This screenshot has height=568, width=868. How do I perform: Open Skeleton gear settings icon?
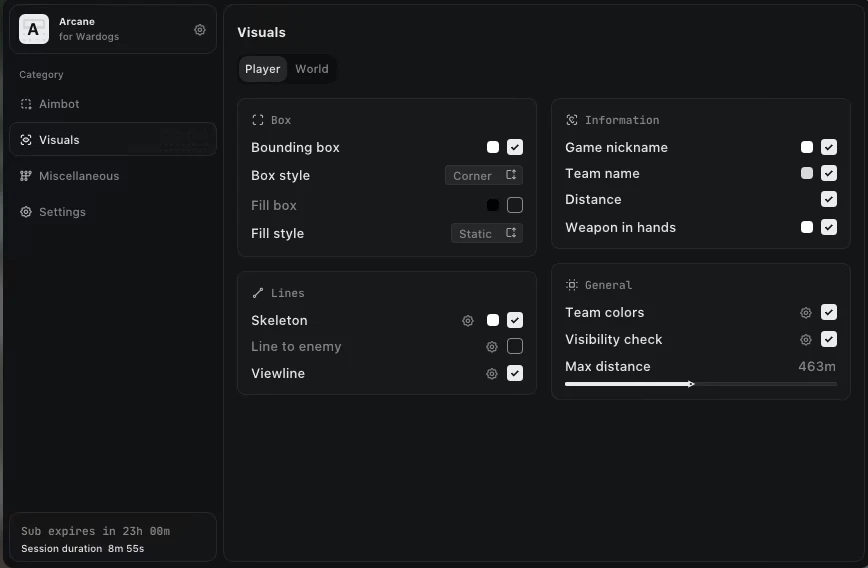(468, 321)
